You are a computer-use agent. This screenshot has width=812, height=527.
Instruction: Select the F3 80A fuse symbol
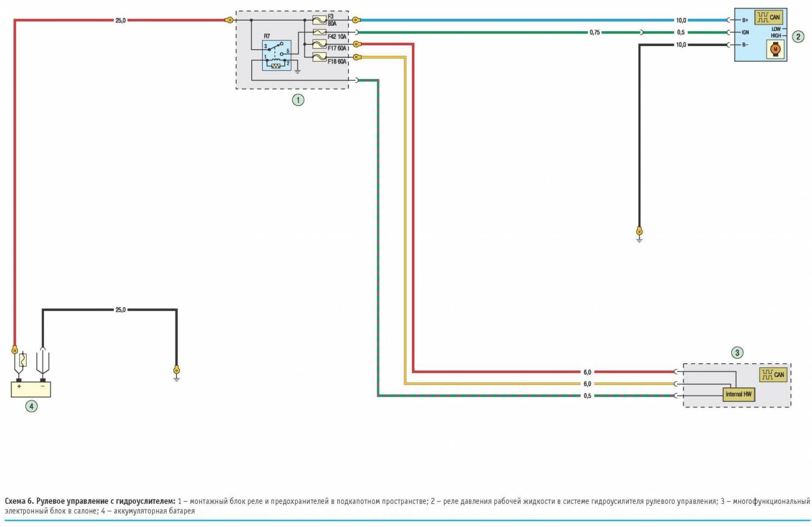tap(319, 21)
